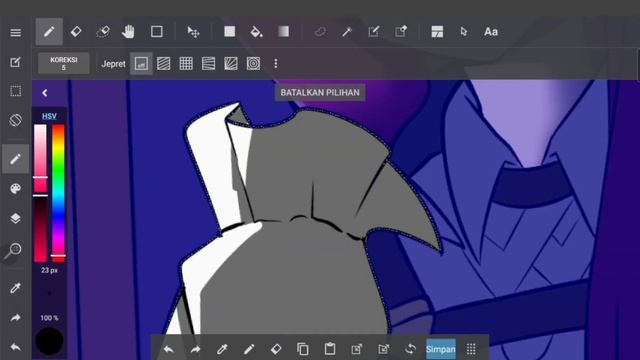640x360 pixels.
Task: Undo using the left sidebar arrow
Action: [16, 347]
